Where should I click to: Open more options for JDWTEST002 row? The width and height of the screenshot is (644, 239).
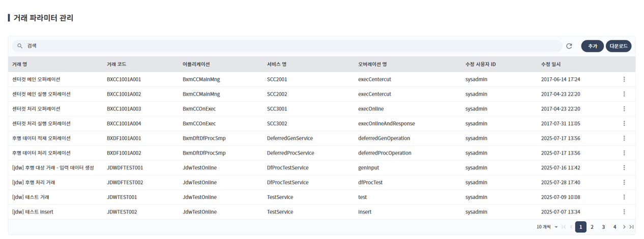pyautogui.click(x=624, y=212)
